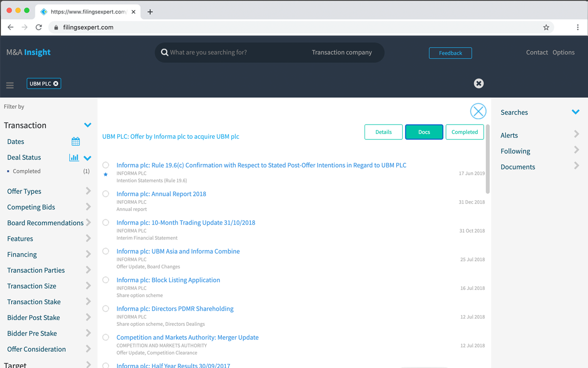588x368 pixels.
Task: Expand the Offer Consideration filter
Action: click(x=88, y=349)
